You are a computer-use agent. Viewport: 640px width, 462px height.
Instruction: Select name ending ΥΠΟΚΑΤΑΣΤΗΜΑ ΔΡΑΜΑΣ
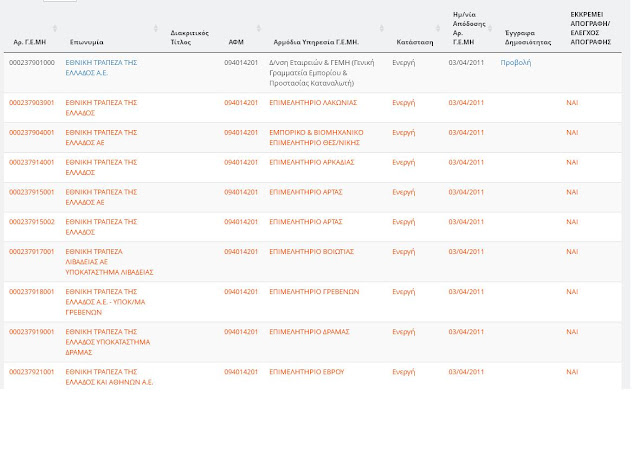(108, 342)
